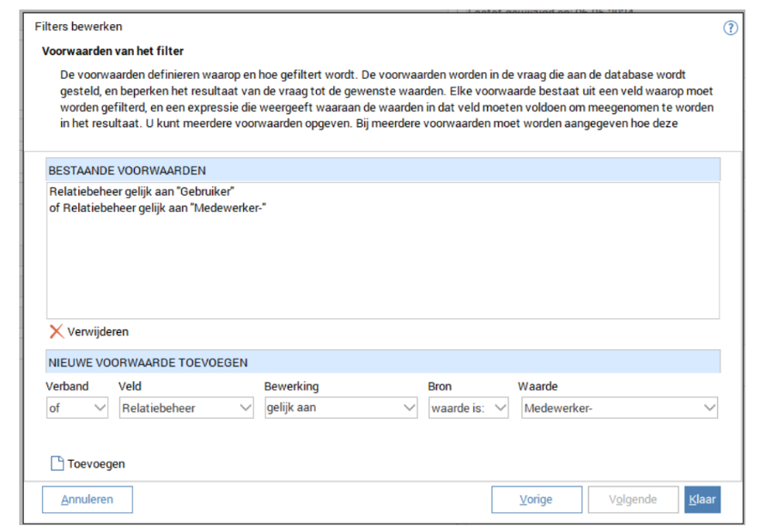This screenshot has height=532, width=766.
Task: Click the Volgende button
Action: click(x=632, y=499)
